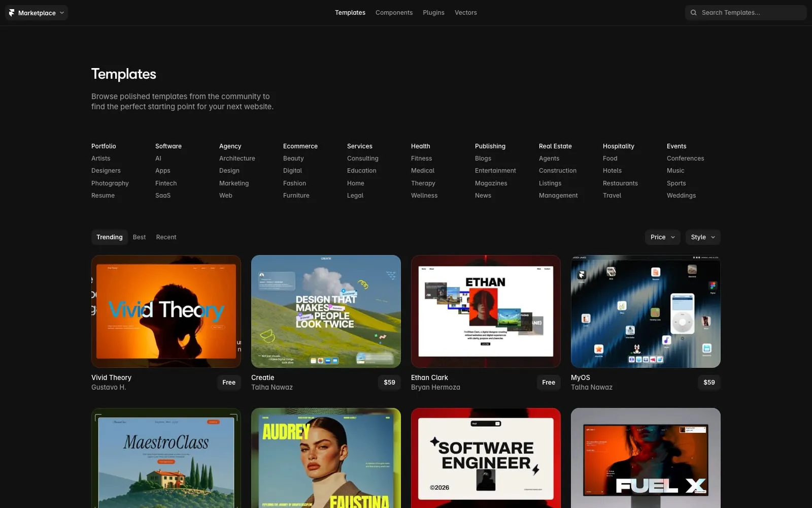Screen dimensions: 812x508
Task: Open the Restaurants hospitality category
Action: click(x=620, y=183)
